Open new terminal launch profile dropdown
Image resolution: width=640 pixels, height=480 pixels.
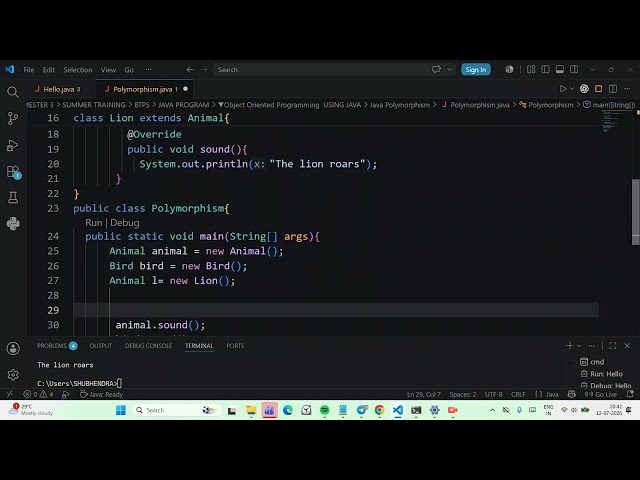(579, 346)
